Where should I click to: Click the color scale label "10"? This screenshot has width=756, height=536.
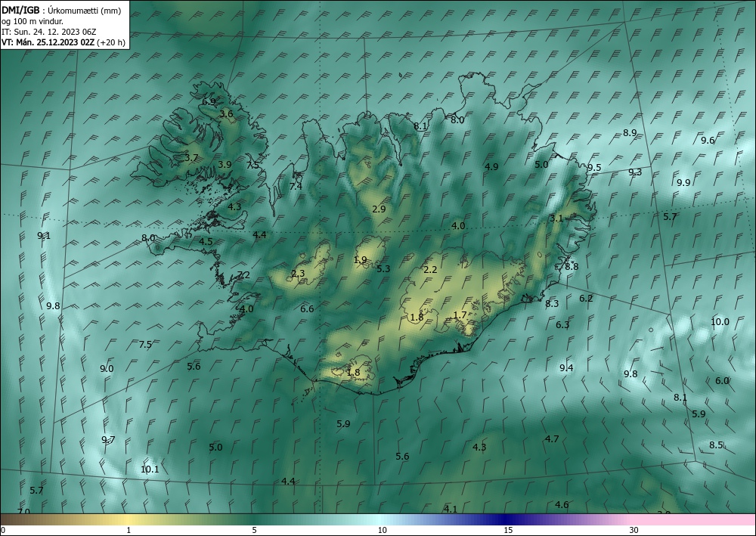coord(382,530)
